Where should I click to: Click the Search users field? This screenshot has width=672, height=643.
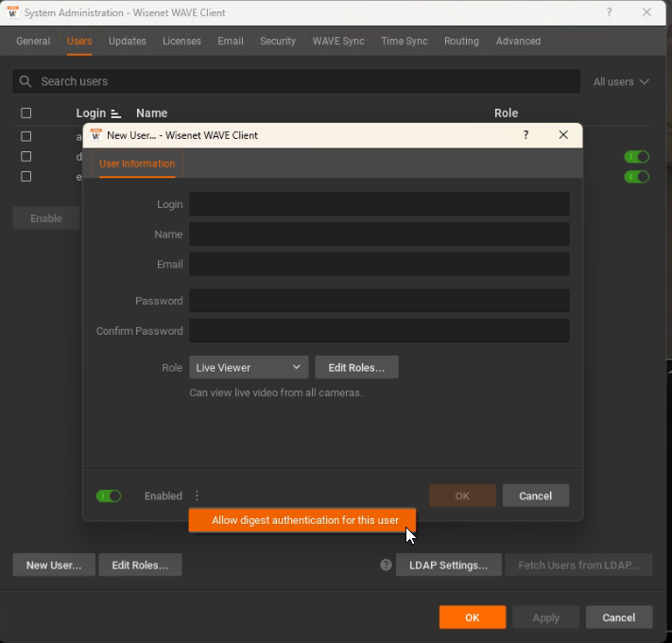click(296, 81)
